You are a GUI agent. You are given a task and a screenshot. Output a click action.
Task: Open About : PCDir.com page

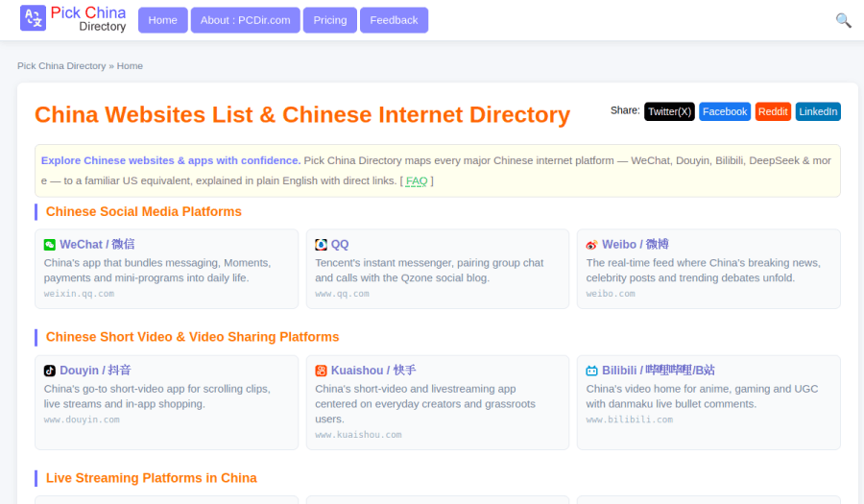point(245,20)
